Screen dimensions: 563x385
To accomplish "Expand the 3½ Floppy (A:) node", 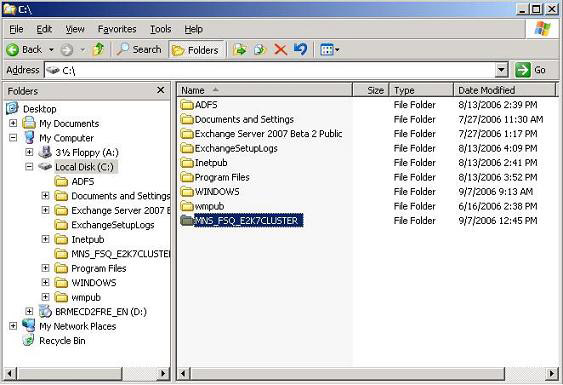I will coord(29,152).
